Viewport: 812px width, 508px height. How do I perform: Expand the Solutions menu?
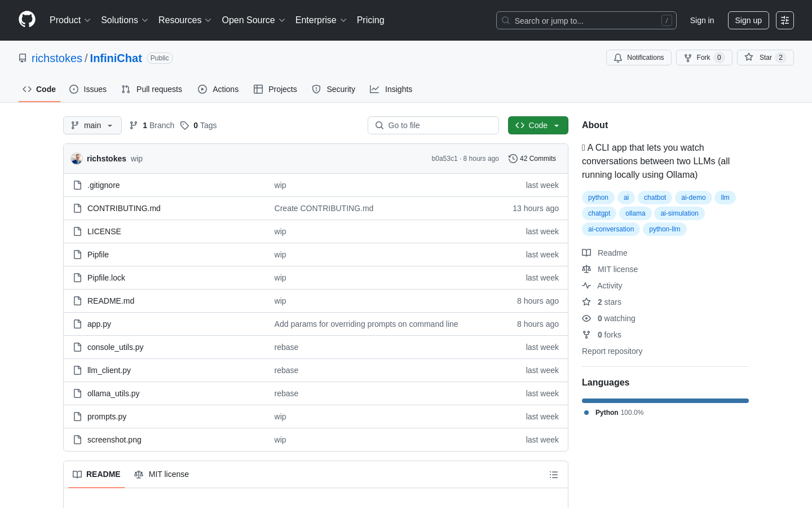tap(125, 20)
